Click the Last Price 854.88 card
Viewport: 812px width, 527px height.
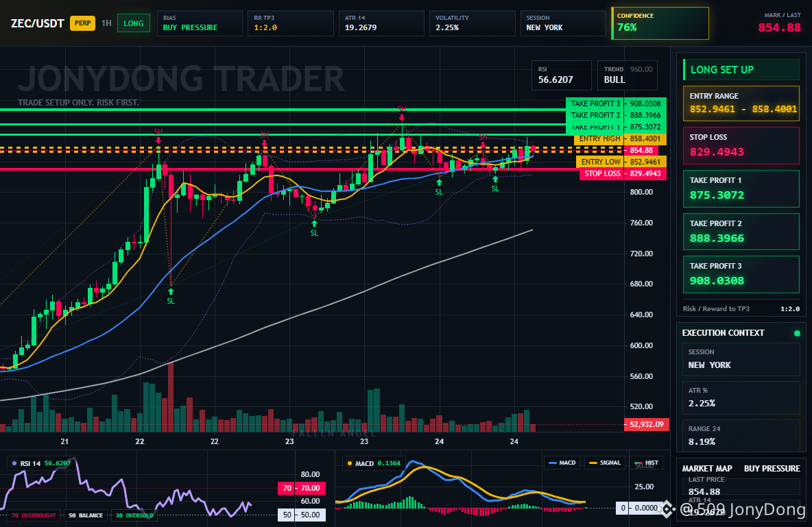(x=741, y=486)
